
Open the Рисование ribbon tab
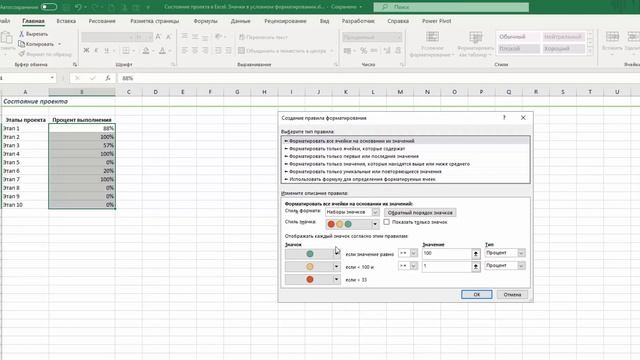102,21
